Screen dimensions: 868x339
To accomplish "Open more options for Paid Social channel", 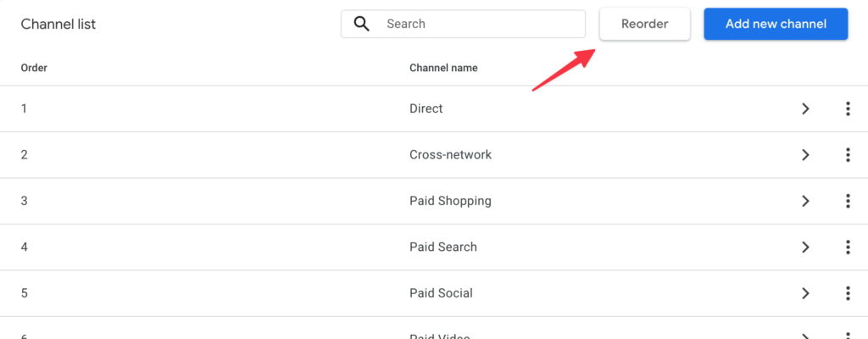I will pos(848,293).
